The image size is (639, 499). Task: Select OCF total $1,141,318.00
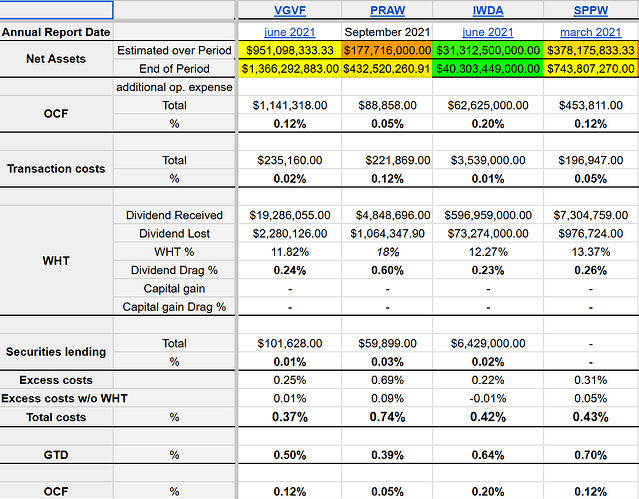[290, 105]
